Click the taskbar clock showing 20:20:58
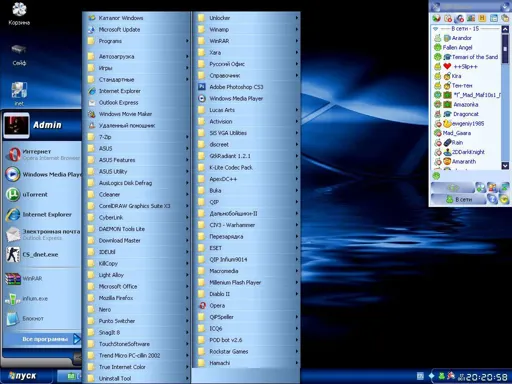This screenshot has height=384, width=512. click(x=487, y=377)
